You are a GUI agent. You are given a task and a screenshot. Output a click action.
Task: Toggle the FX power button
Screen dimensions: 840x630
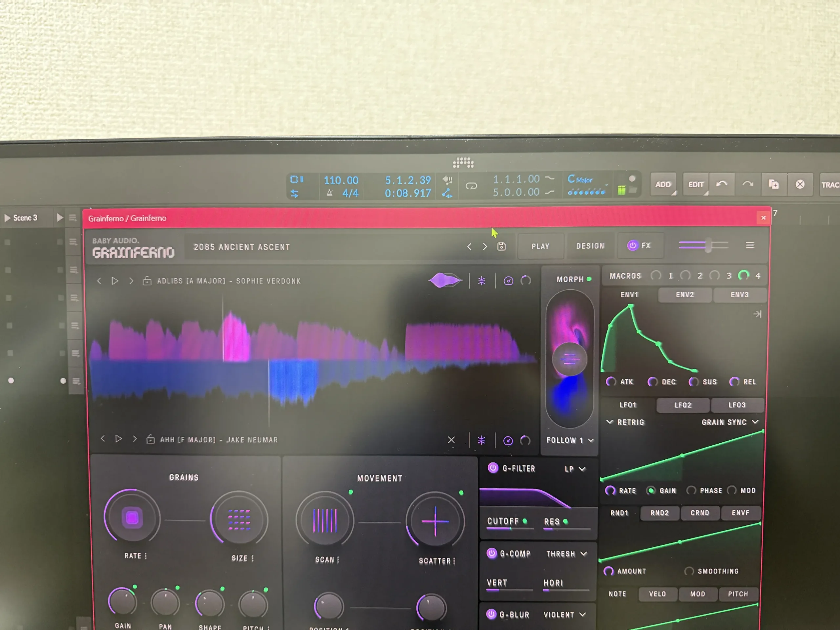(x=632, y=245)
